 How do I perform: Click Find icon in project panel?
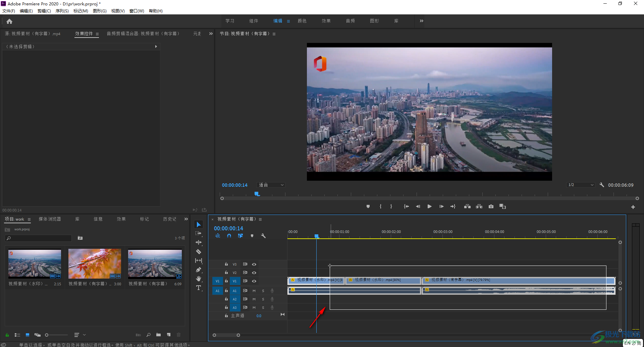coord(148,335)
